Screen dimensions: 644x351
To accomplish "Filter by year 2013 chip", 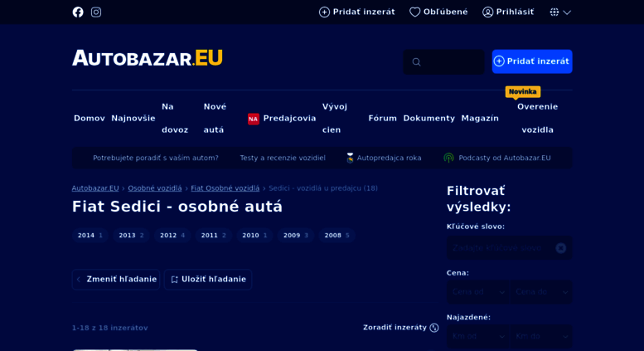I will pos(131,236).
